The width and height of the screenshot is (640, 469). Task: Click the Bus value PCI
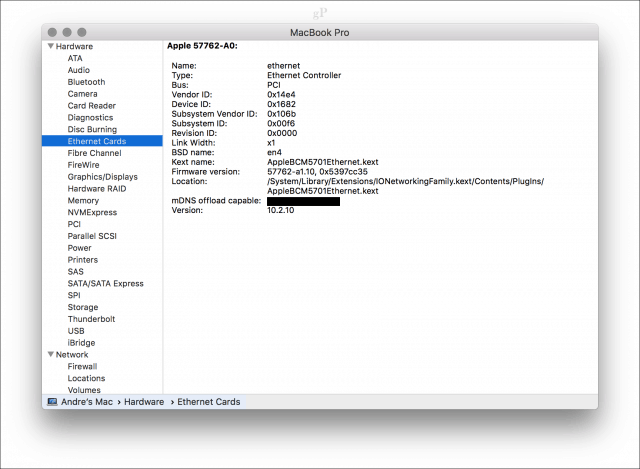(x=274, y=85)
